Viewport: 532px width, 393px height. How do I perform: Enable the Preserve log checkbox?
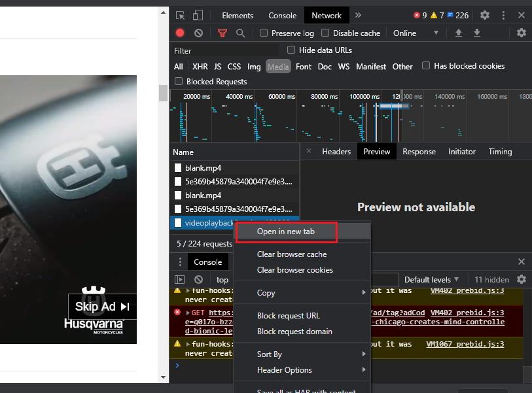pyautogui.click(x=264, y=33)
